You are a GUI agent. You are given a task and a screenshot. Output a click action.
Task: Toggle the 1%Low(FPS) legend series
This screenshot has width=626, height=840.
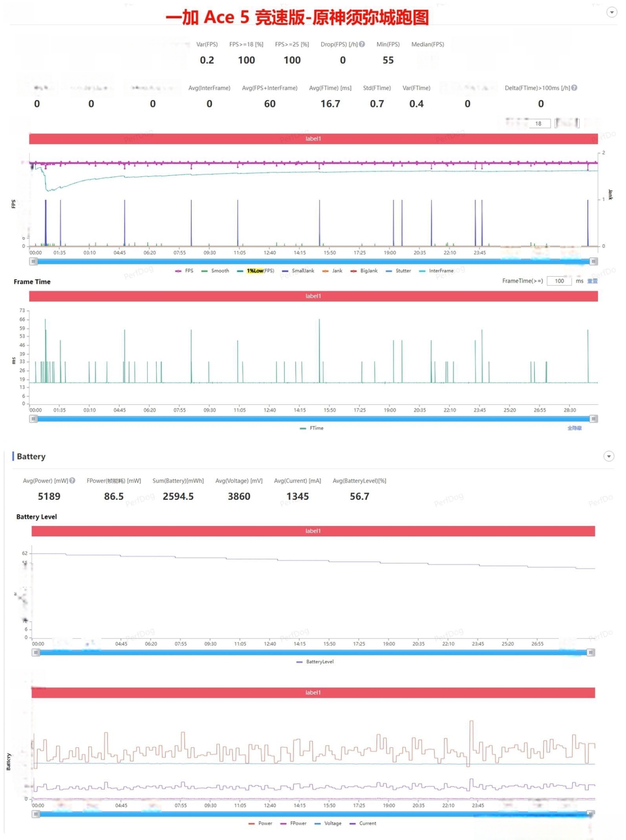(256, 271)
